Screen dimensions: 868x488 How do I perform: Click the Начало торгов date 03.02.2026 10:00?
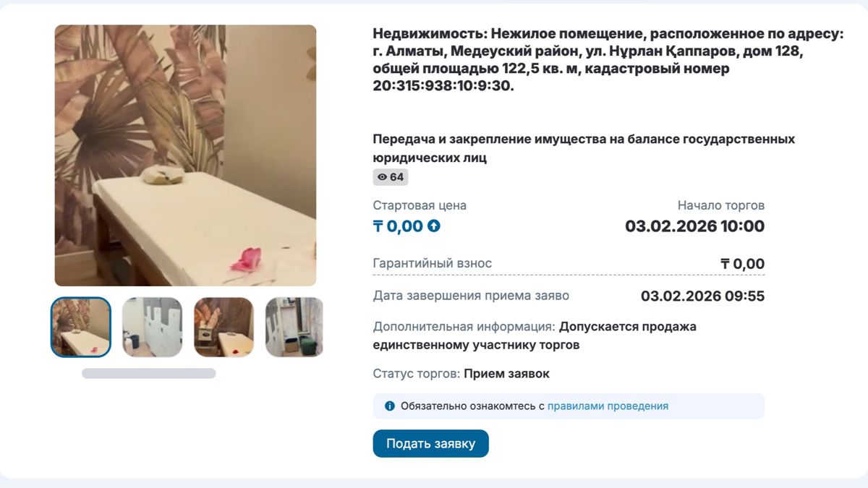694,226
